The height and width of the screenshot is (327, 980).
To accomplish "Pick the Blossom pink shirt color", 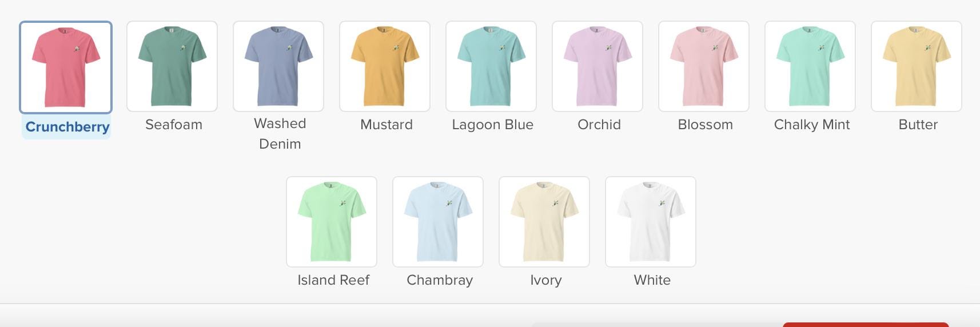I will (704, 66).
